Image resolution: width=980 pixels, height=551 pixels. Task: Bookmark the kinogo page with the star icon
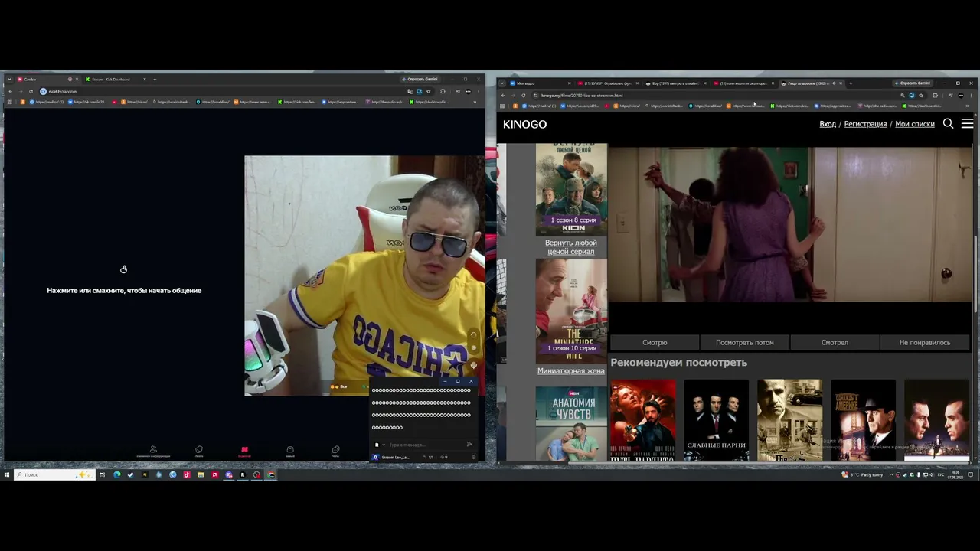(x=921, y=96)
